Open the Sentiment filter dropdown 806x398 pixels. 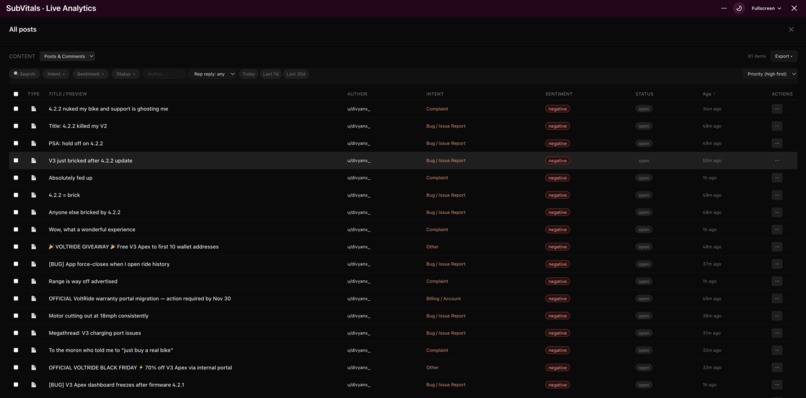pyautogui.click(x=90, y=74)
